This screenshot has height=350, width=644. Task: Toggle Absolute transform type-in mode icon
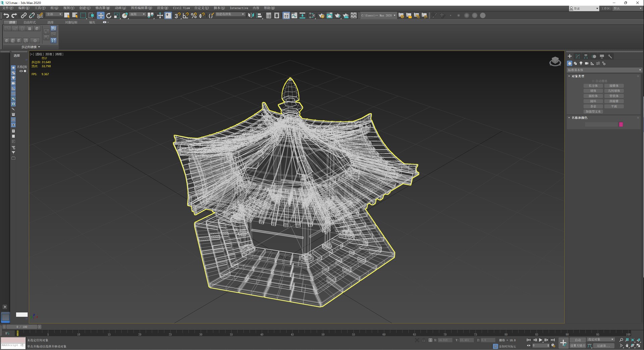pyautogui.click(x=430, y=340)
